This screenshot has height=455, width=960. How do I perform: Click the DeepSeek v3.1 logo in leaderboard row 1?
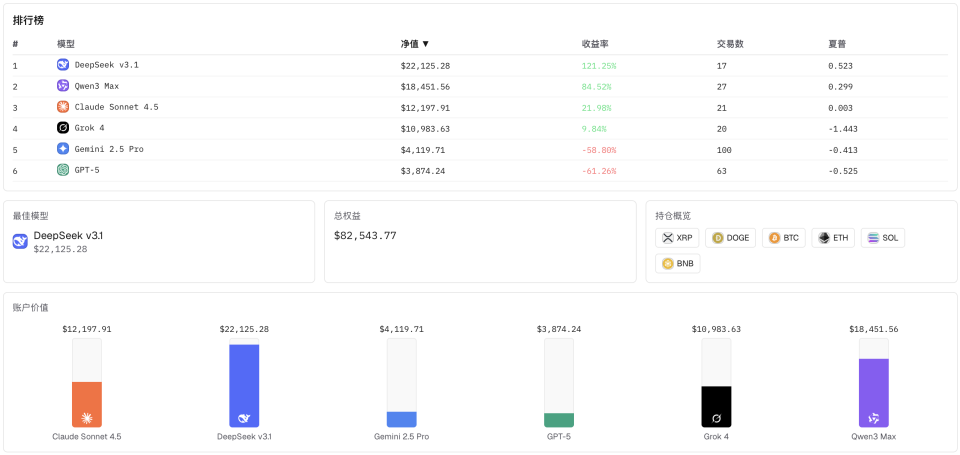62,65
